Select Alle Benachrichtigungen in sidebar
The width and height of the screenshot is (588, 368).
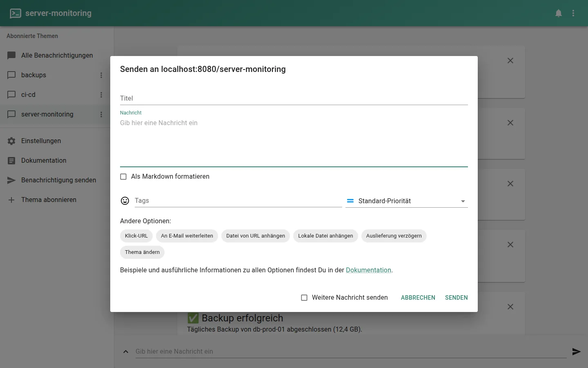(57, 56)
